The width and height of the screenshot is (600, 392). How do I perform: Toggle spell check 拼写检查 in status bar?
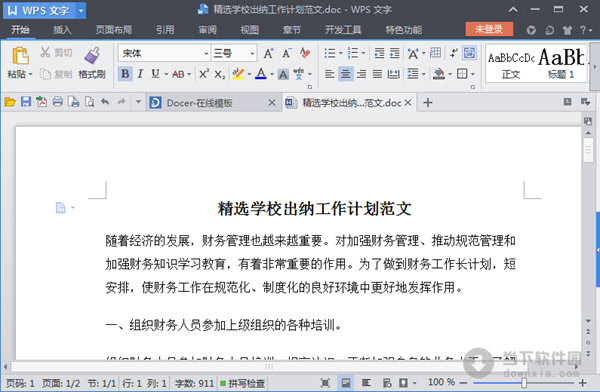(x=243, y=383)
